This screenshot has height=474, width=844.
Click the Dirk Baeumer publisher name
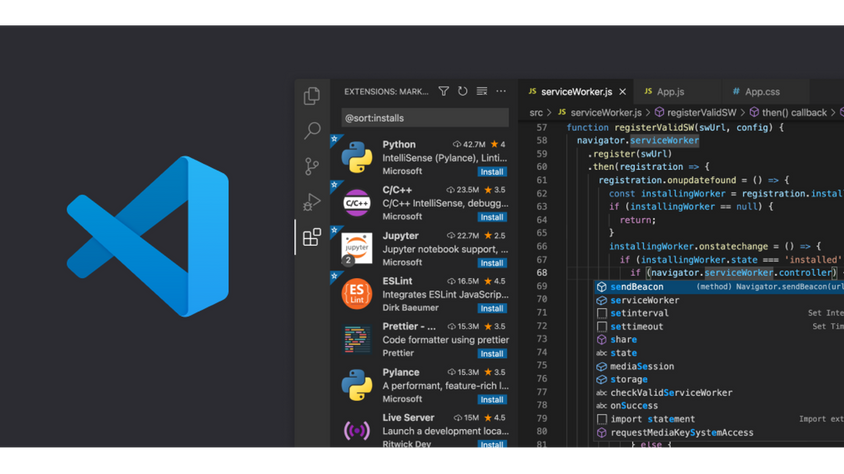pos(410,308)
